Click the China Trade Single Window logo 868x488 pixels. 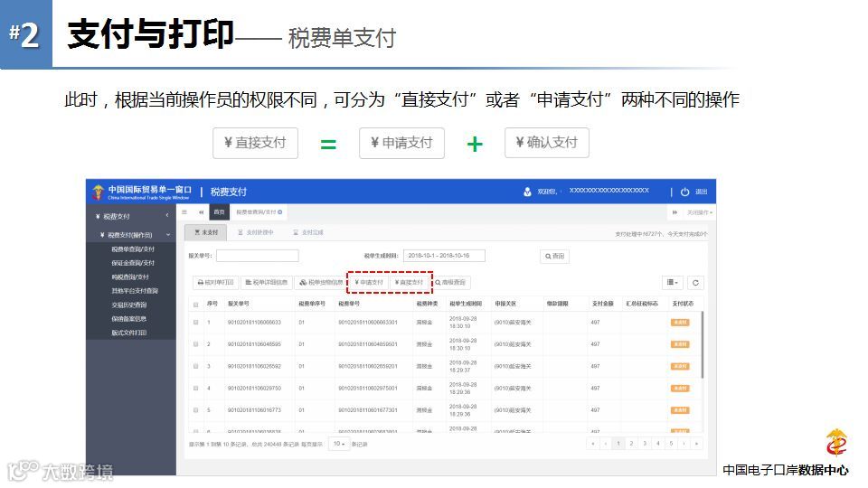pos(98,192)
